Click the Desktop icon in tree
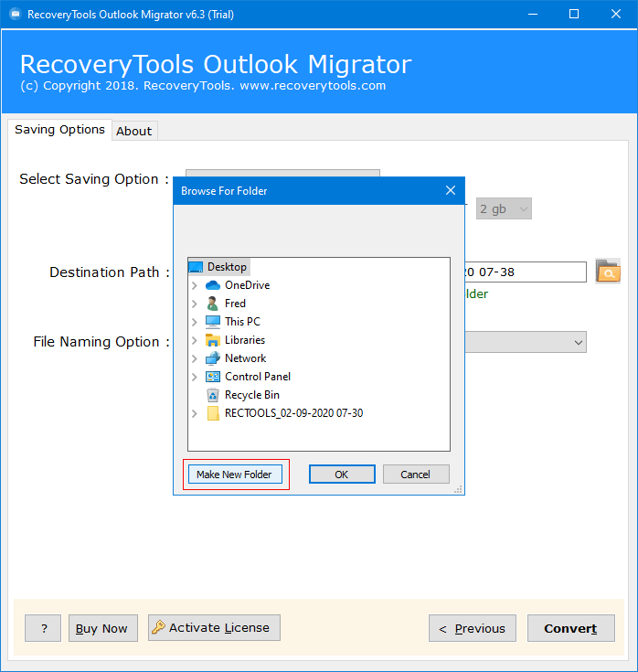The image size is (638, 672). coord(196,267)
